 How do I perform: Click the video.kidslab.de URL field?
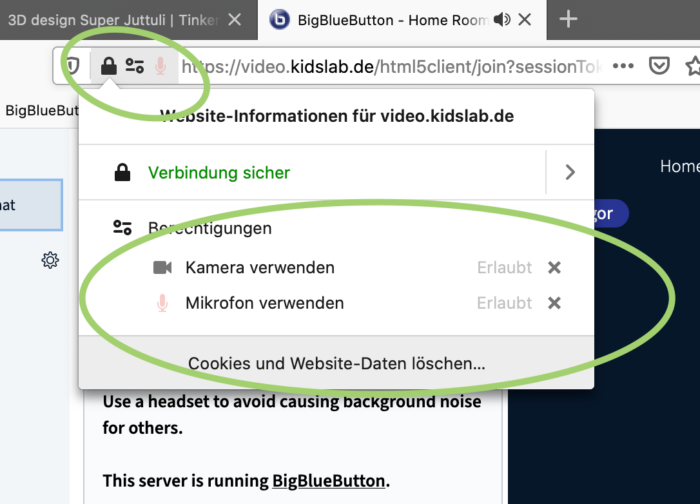click(390, 66)
